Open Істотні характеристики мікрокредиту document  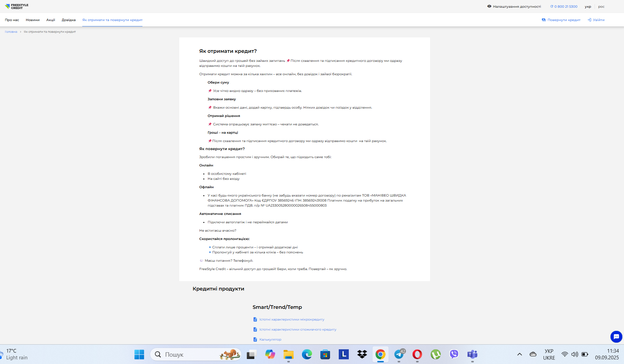tap(292, 319)
